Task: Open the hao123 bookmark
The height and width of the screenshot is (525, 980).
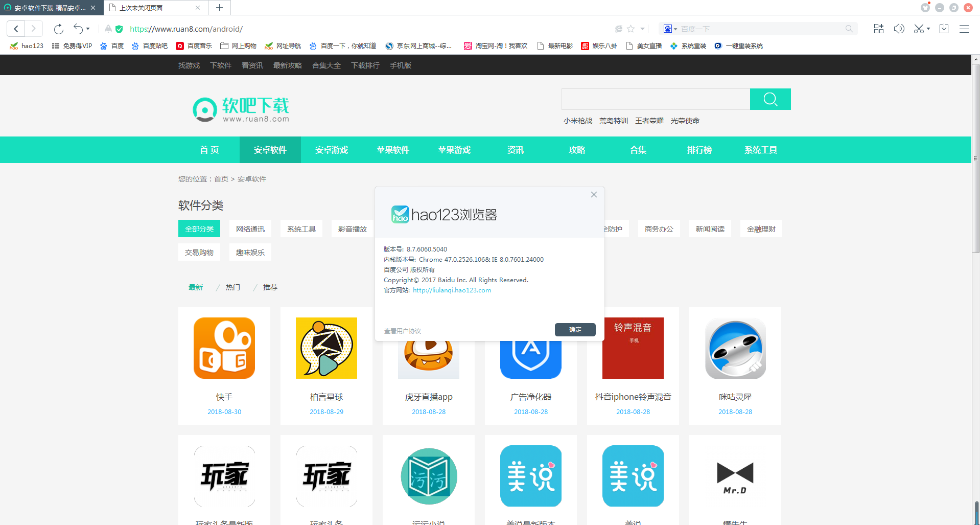Action: click(x=27, y=45)
